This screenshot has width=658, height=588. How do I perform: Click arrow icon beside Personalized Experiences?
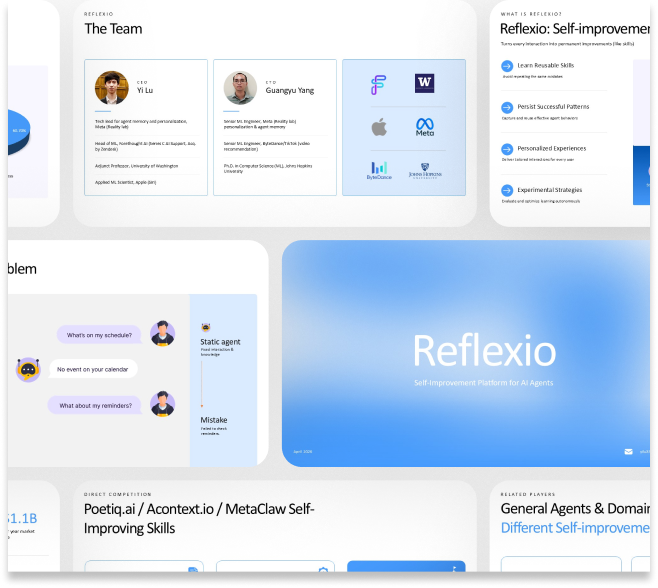507,149
